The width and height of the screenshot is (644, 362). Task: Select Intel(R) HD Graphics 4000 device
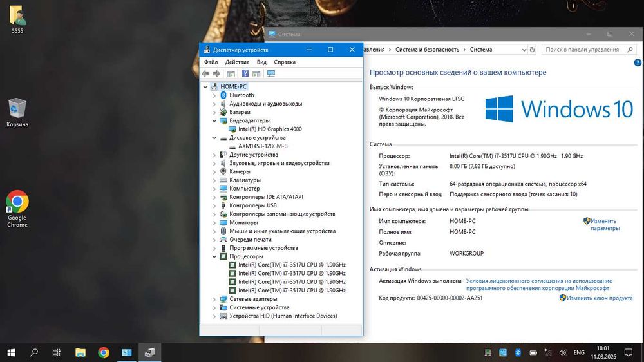270,129
